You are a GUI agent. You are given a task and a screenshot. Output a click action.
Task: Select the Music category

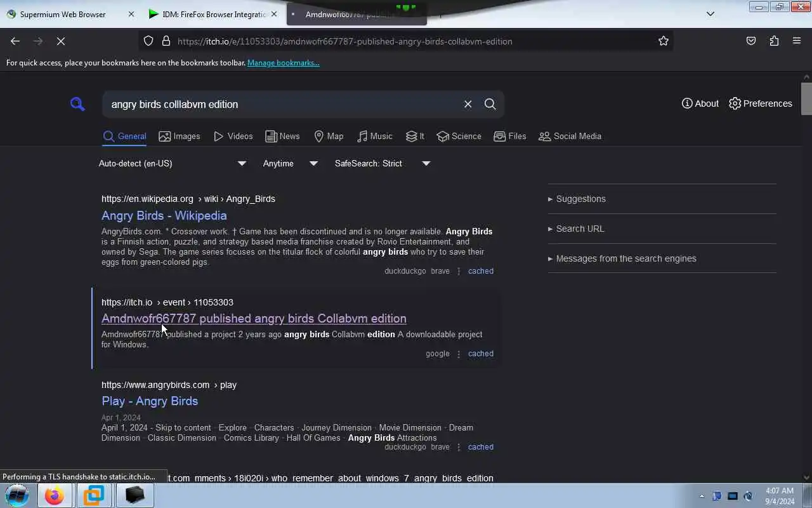pos(375,137)
